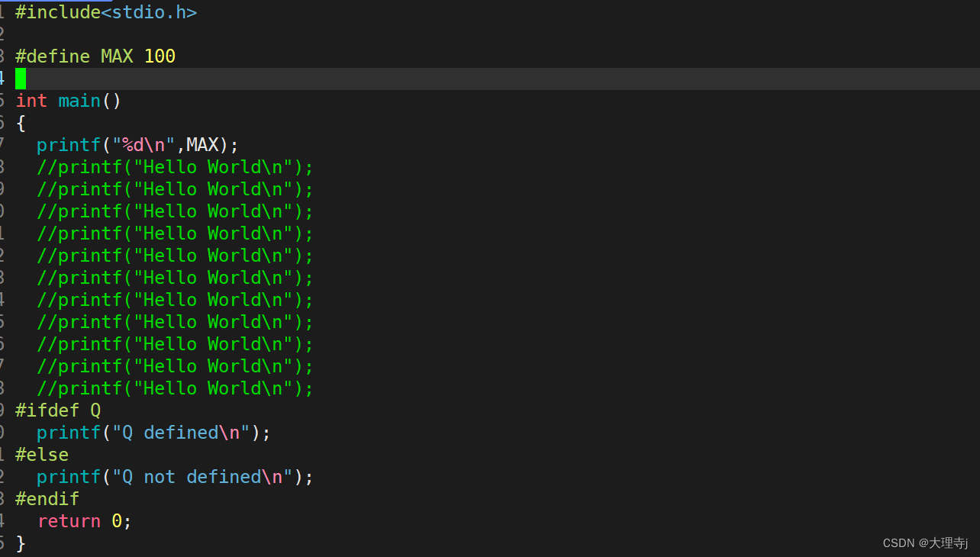Click the main function name
980x557 pixels.
click(79, 101)
